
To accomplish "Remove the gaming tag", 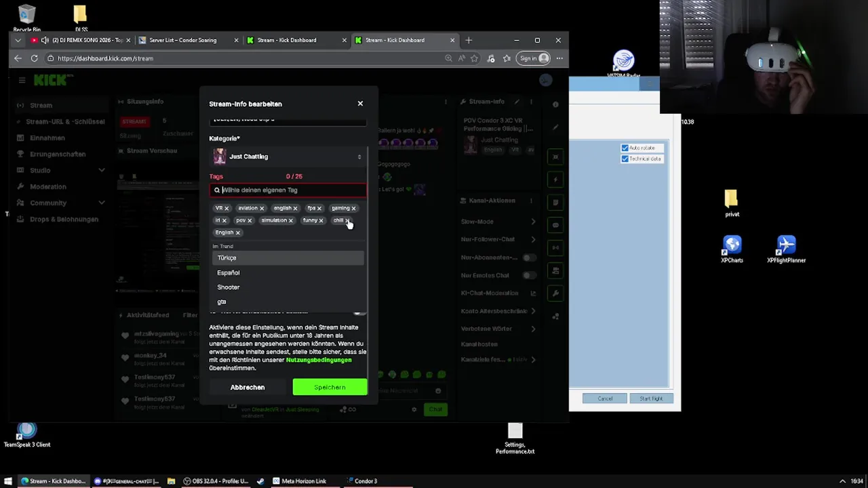I will click(353, 208).
